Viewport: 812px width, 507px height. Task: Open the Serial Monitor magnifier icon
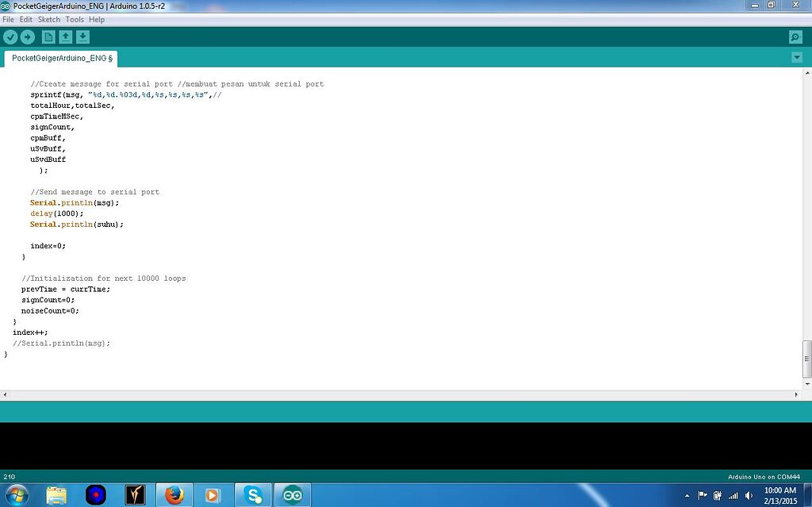794,36
